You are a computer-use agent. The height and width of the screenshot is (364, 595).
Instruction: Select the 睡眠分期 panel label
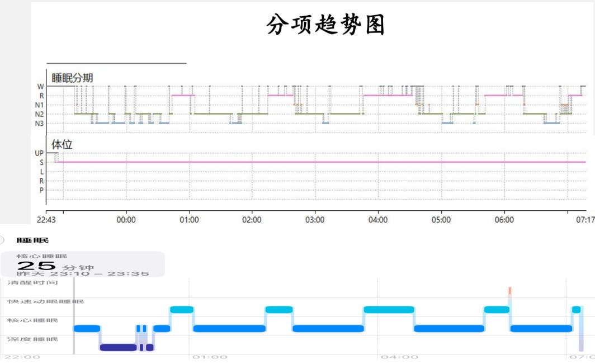click(73, 78)
